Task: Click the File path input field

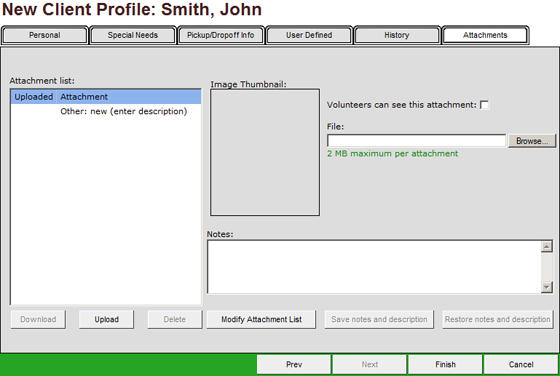Action: [x=416, y=141]
